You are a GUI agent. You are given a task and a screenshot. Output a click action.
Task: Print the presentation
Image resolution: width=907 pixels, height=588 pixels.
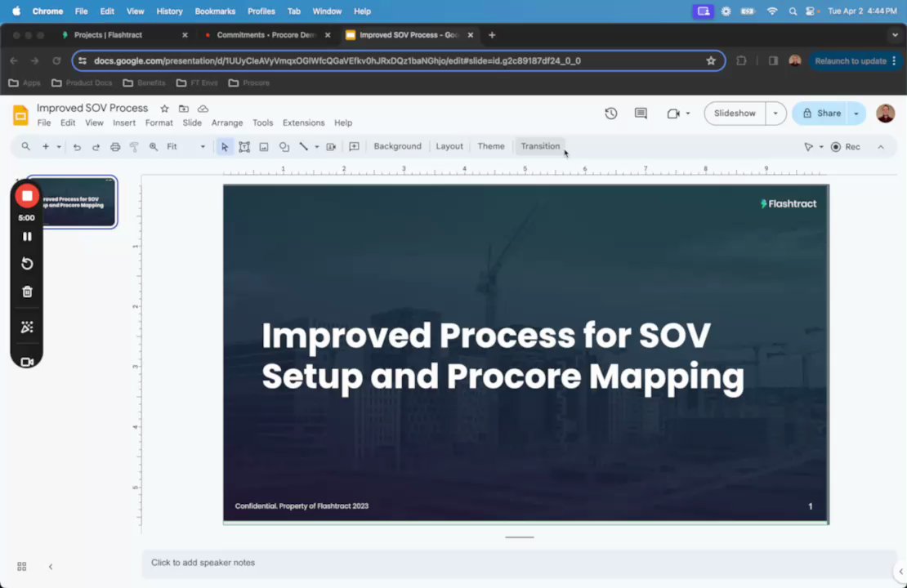[x=115, y=147]
